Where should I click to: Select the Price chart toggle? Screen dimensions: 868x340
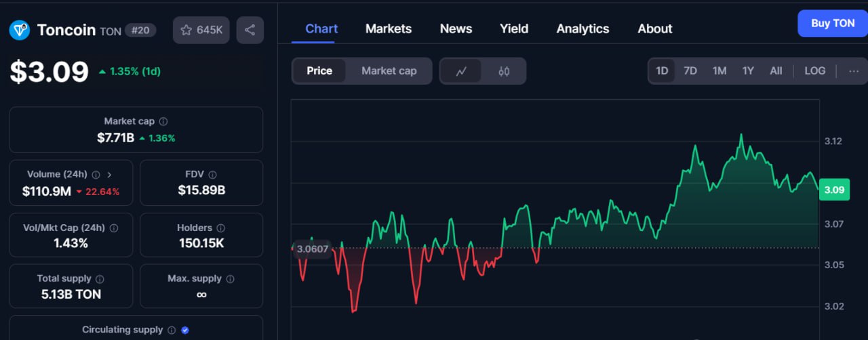[x=319, y=71]
